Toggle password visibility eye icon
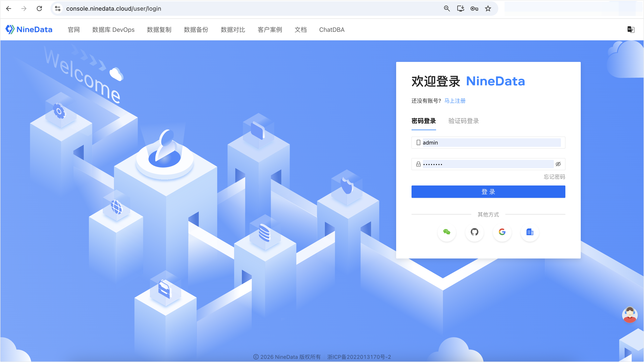Image resolution: width=644 pixels, height=362 pixels. [x=558, y=164]
